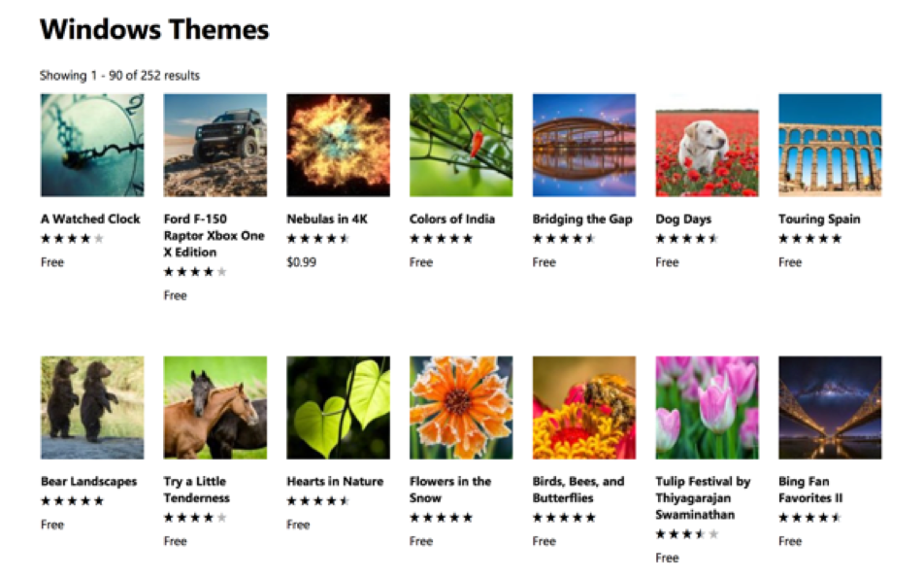Screen dimensions: 924x578
Task: Select the Bing Fan Favorites II thumbnail
Action: click(830, 408)
